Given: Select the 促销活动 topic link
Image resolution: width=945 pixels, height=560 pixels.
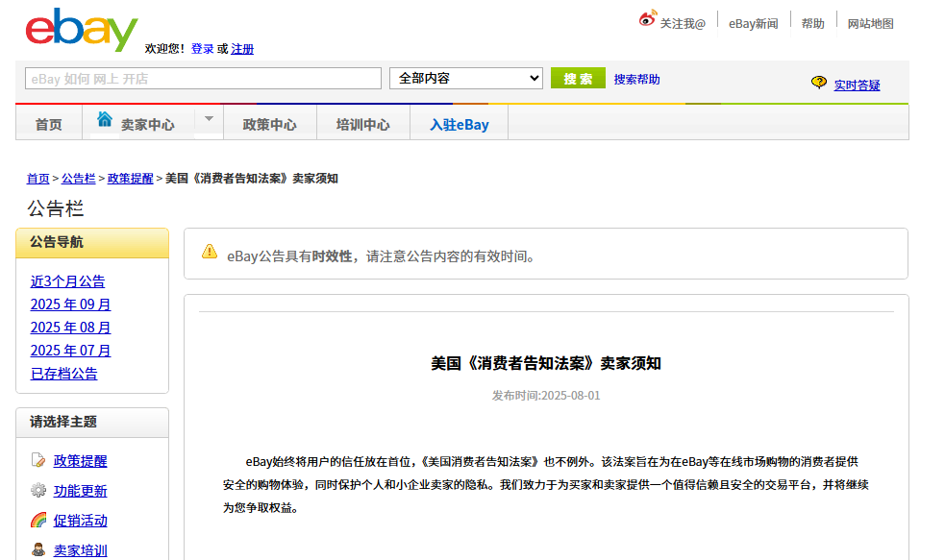Looking at the screenshot, I should pyautogui.click(x=80, y=521).
